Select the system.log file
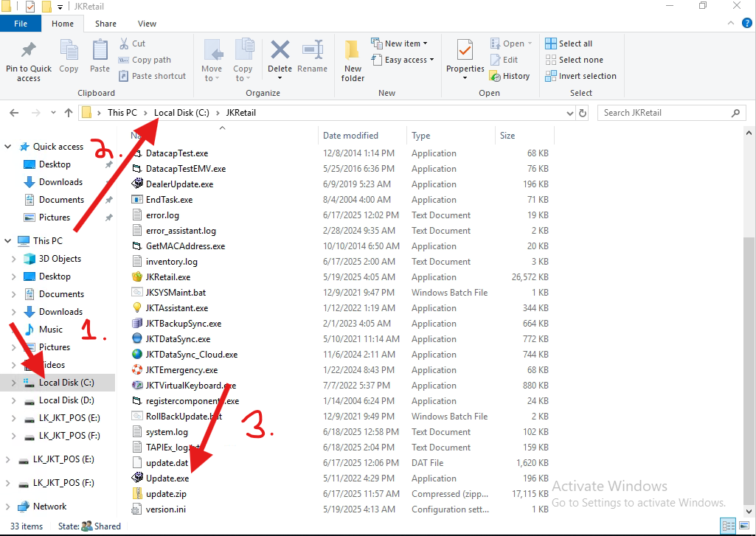756x536 pixels. coord(167,432)
